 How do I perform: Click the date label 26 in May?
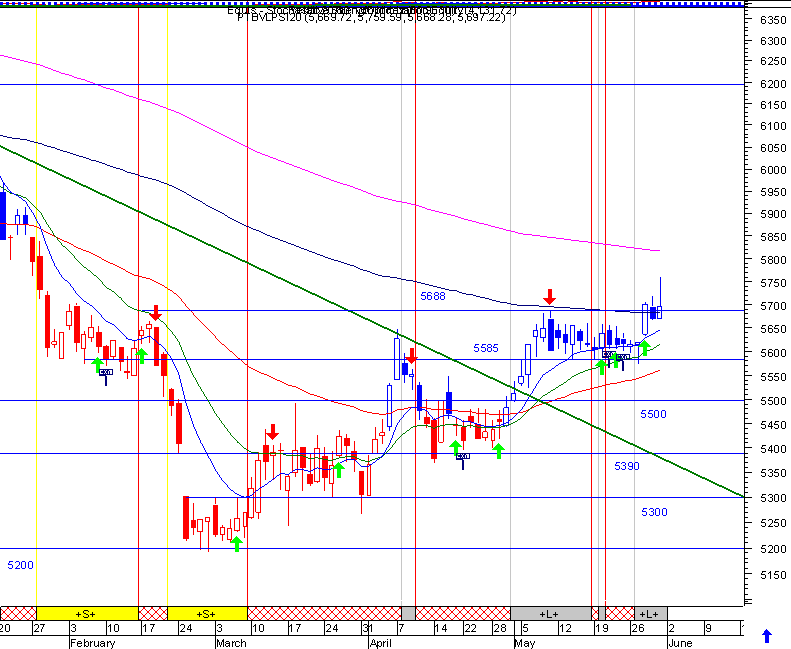pyautogui.click(x=638, y=628)
